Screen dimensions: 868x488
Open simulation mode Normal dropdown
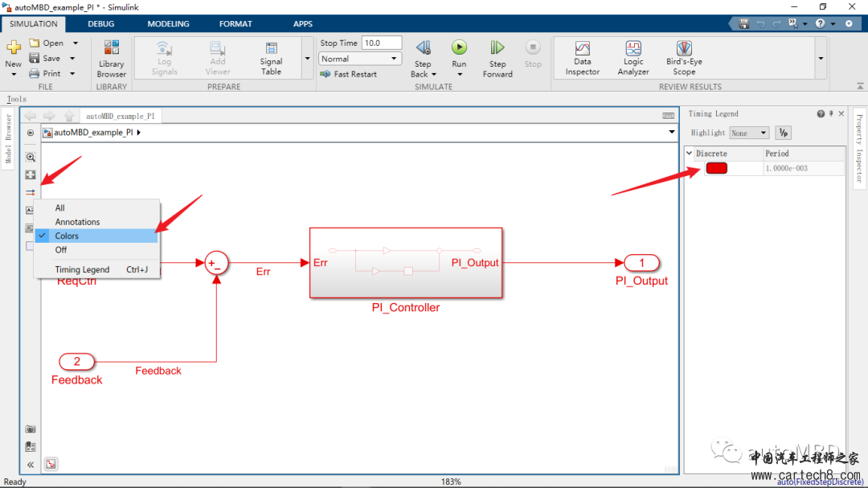pyautogui.click(x=360, y=59)
